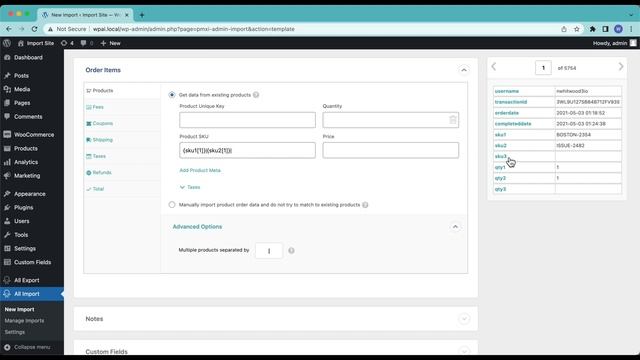640x360 pixels.
Task: Click the Price input field
Action: pos(391,150)
